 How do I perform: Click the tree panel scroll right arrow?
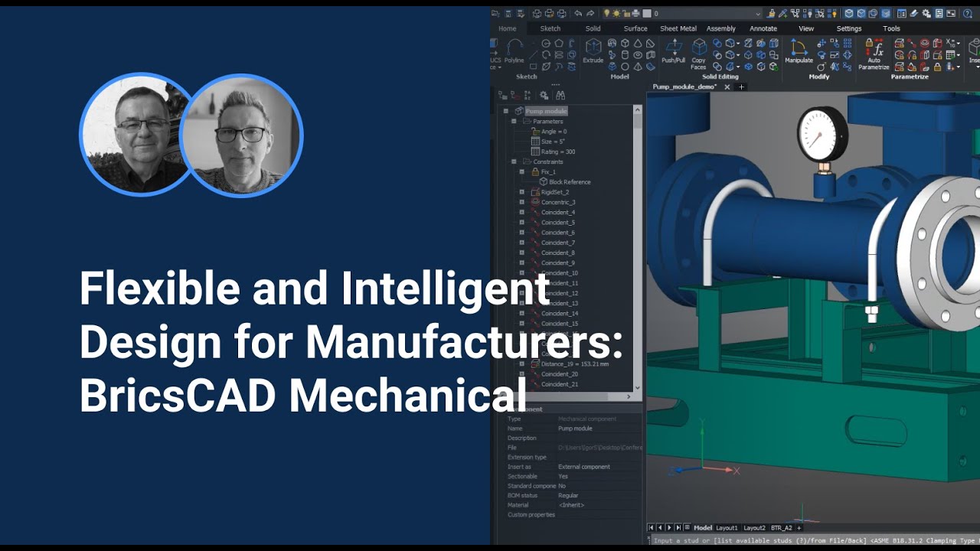coord(629,396)
